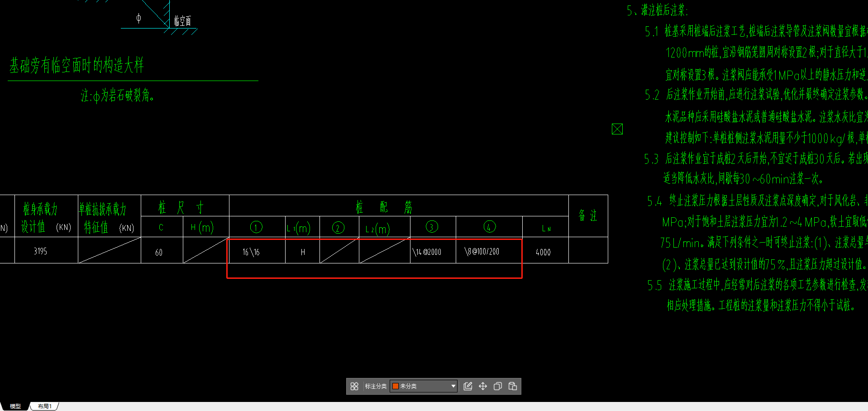Select the 单桩抗拔承载力特征值 header
This screenshot has height=411, width=868.
point(107,218)
